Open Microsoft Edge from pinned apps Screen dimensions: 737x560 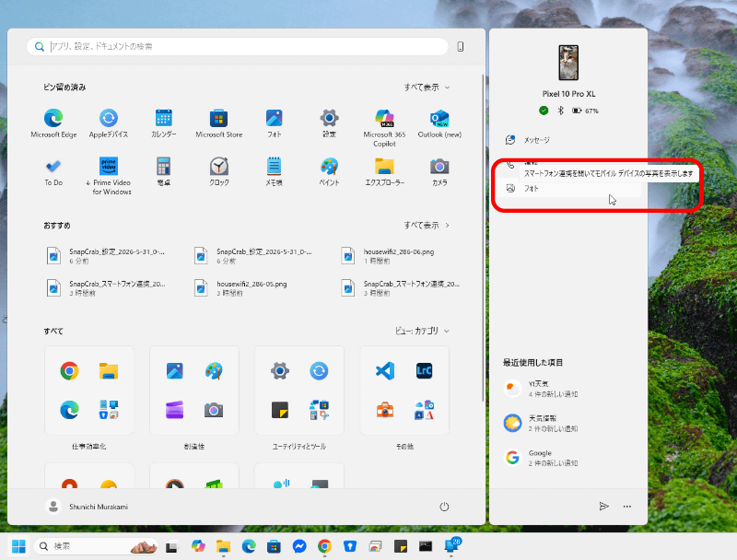(53, 123)
